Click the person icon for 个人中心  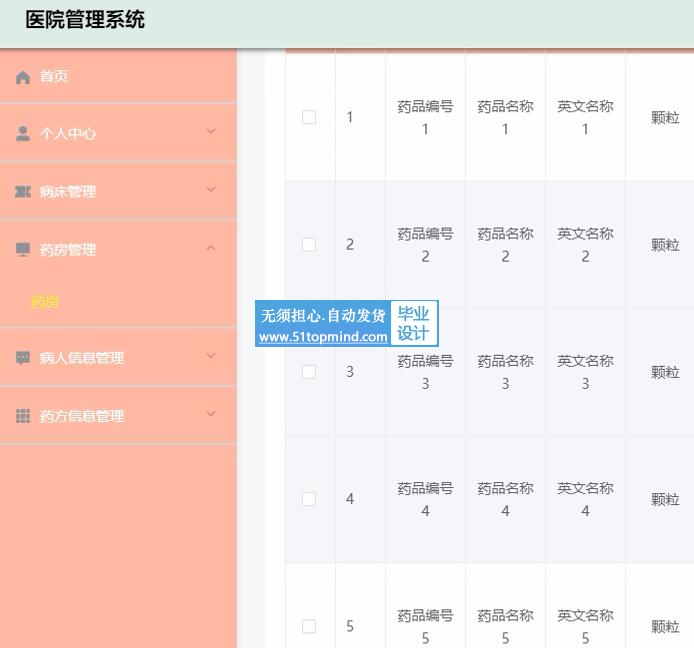[x=23, y=134]
